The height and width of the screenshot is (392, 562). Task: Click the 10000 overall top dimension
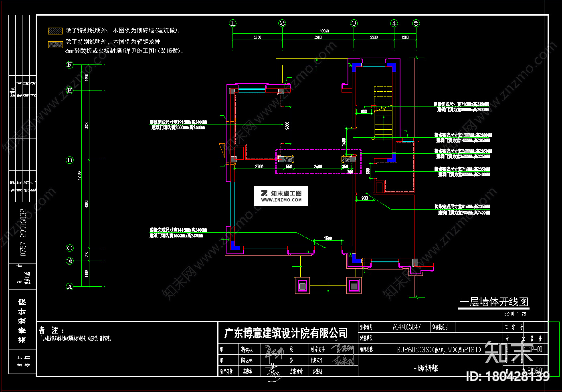[x=324, y=31]
